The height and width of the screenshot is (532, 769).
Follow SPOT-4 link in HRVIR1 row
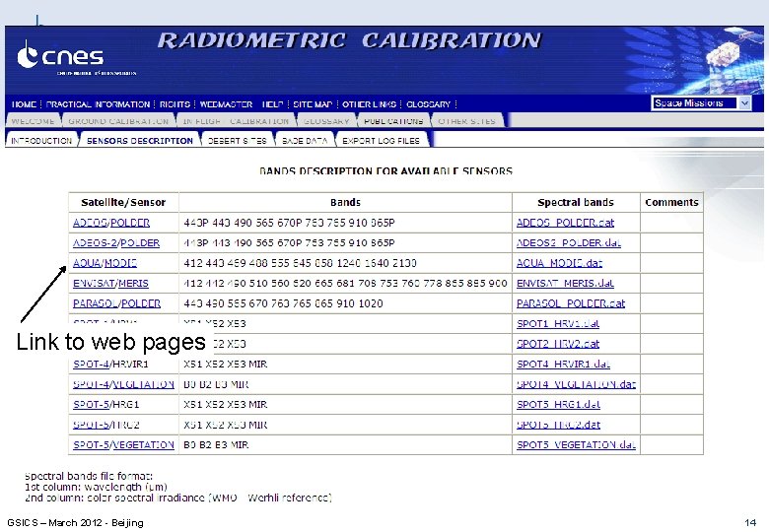[x=91, y=364]
